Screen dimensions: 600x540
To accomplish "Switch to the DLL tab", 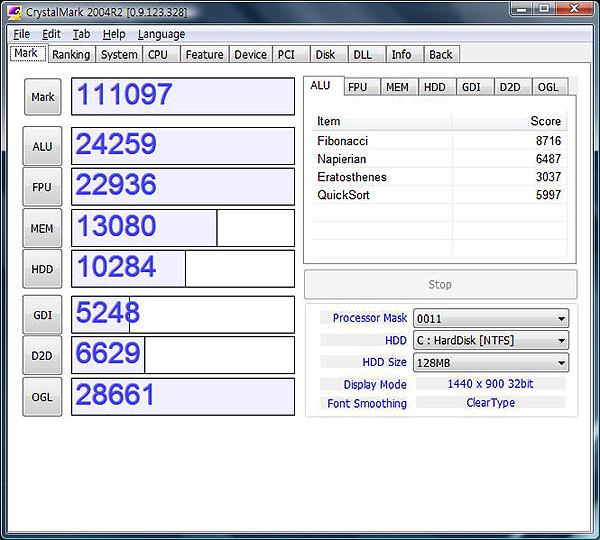I will click(x=366, y=54).
